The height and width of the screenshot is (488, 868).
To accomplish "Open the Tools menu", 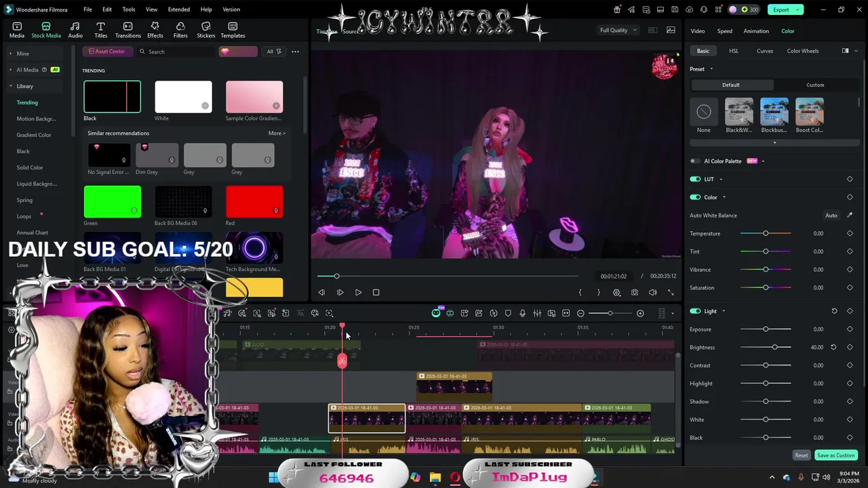I will tap(129, 9).
